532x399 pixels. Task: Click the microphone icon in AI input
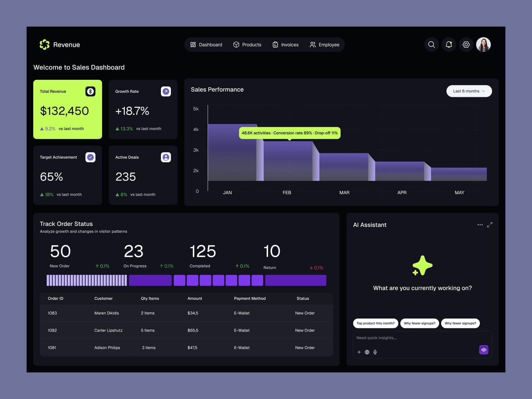(375, 352)
